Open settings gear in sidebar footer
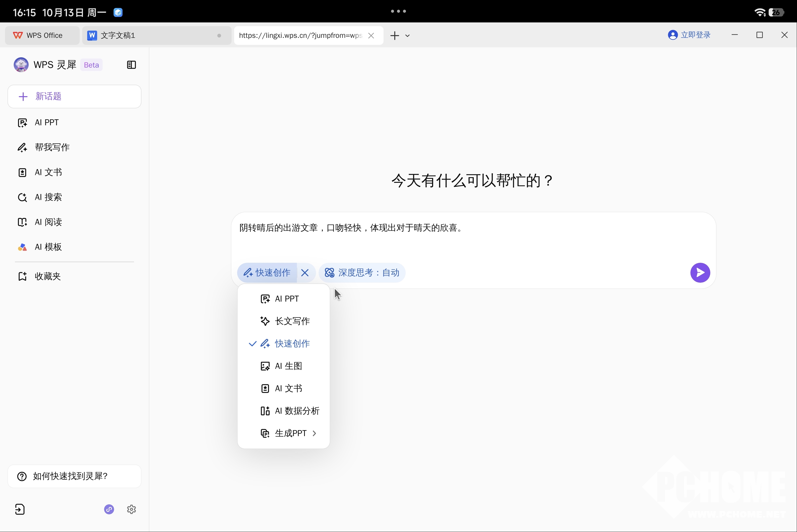797x532 pixels. point(131,509)
